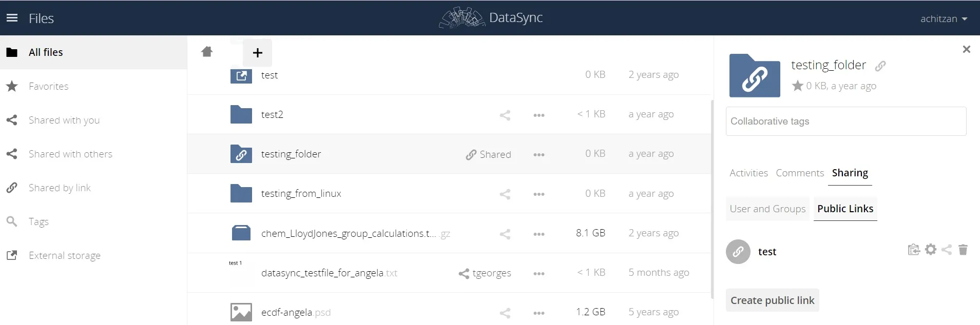Screen dimensions: 980x325
Task: Open the achitzan user dropdown
Action: (944, 18)
